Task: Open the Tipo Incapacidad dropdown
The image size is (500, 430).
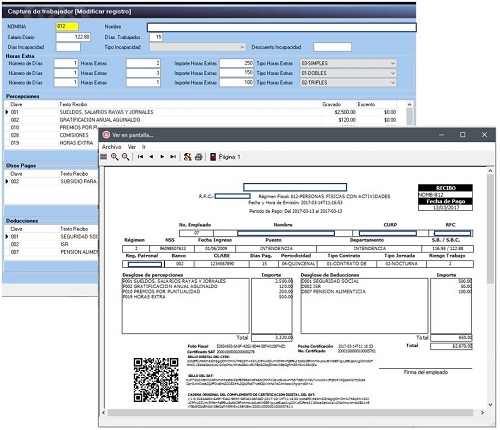Action: tap(198, 47)
